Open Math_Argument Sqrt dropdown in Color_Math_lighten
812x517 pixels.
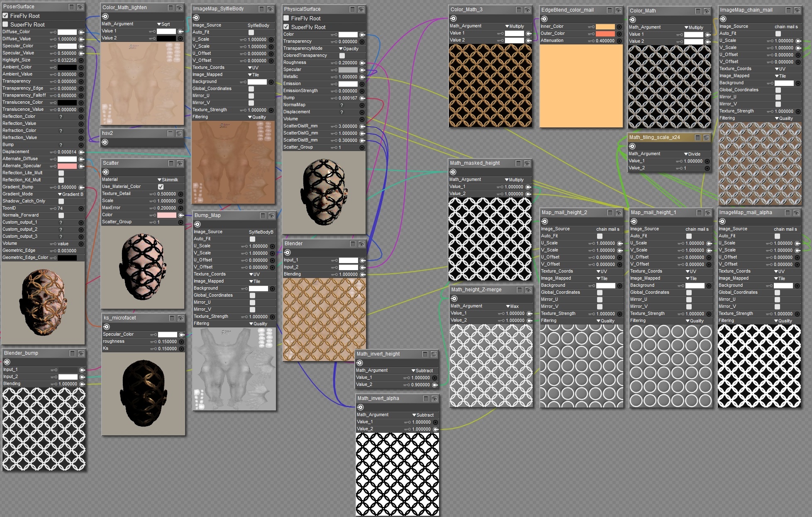[x=163, y=24]
